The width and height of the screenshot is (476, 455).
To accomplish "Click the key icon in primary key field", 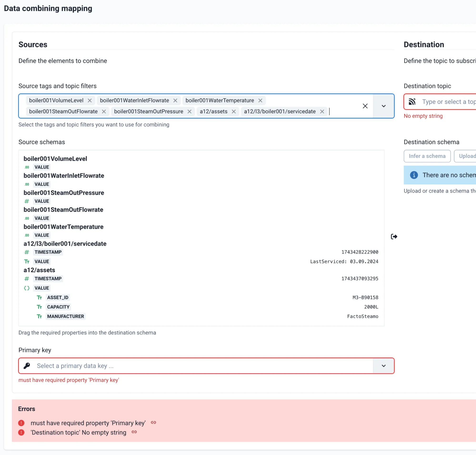I will click(27, 366).
